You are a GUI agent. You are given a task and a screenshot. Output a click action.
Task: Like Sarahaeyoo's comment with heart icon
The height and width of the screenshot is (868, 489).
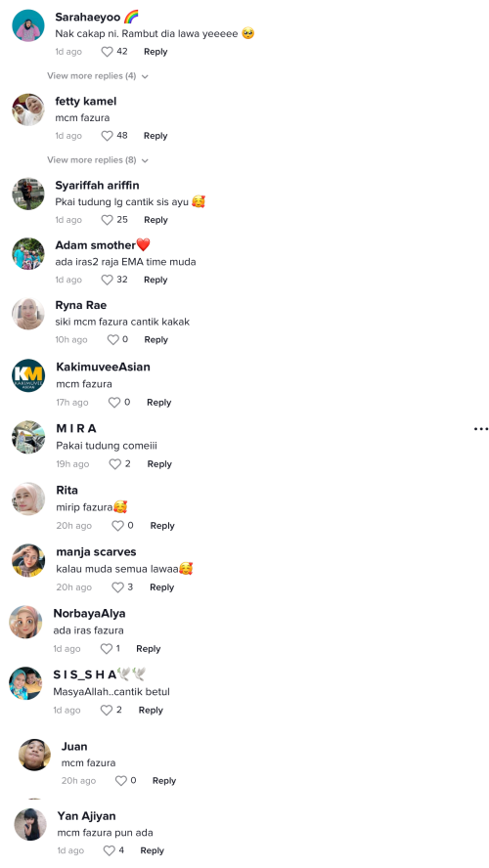(x=107, y=52)
